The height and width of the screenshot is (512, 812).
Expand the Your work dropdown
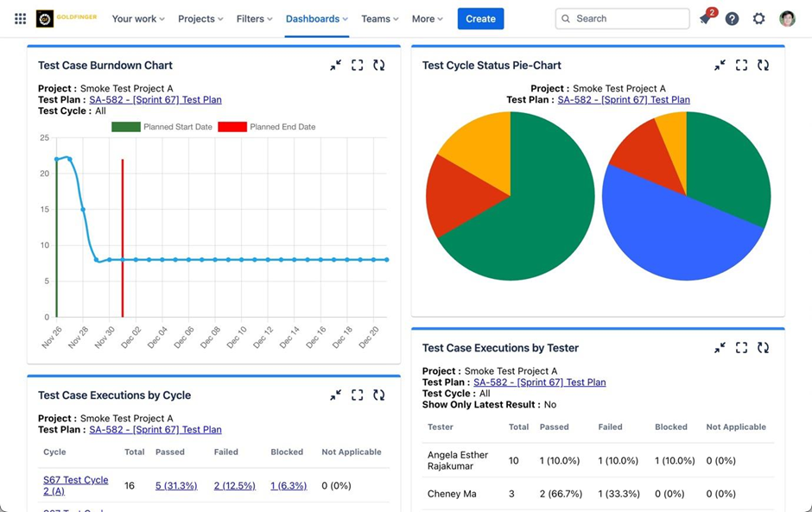click(x=138, y=19)
